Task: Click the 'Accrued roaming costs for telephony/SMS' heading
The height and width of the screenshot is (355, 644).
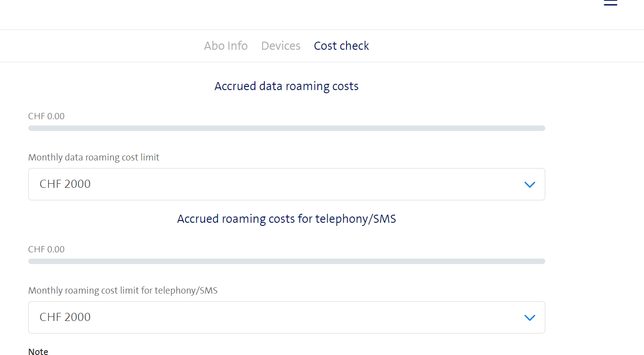Action: pyautogui.click(x=286, y=219)
